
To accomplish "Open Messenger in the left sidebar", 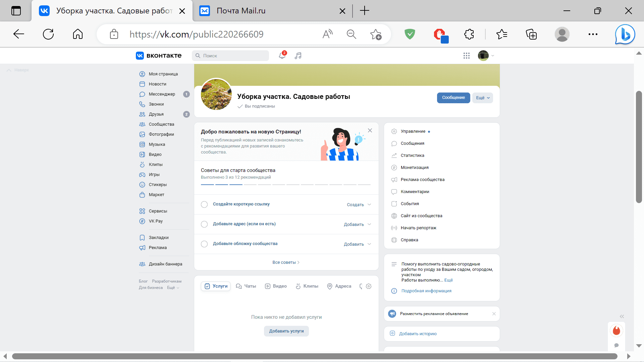I will pyautogui.click(x=162, y=94).
